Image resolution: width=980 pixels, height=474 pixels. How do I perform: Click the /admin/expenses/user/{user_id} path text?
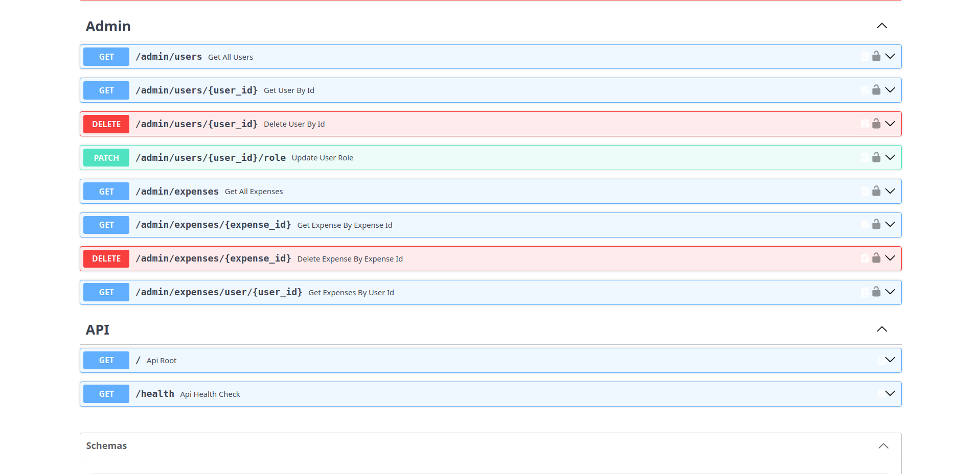tap(219, 292)
